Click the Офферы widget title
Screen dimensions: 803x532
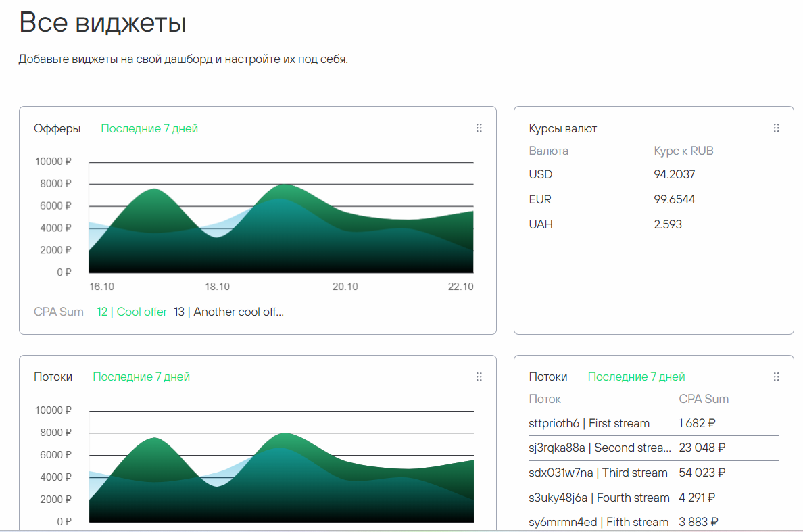[57, 128]
